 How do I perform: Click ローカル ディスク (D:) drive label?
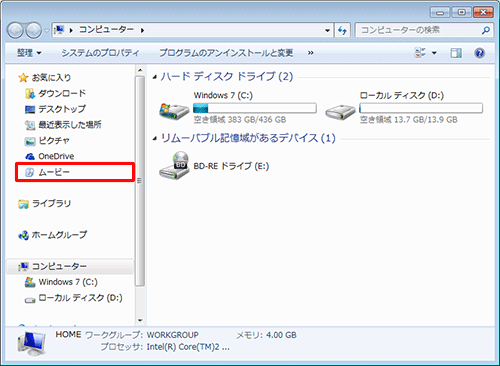click(402, 95)
